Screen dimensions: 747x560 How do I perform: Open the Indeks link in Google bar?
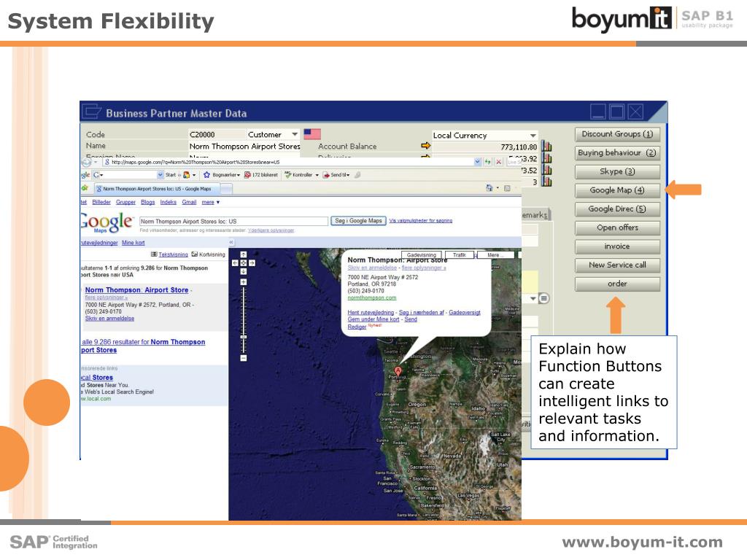coord(169,202)
